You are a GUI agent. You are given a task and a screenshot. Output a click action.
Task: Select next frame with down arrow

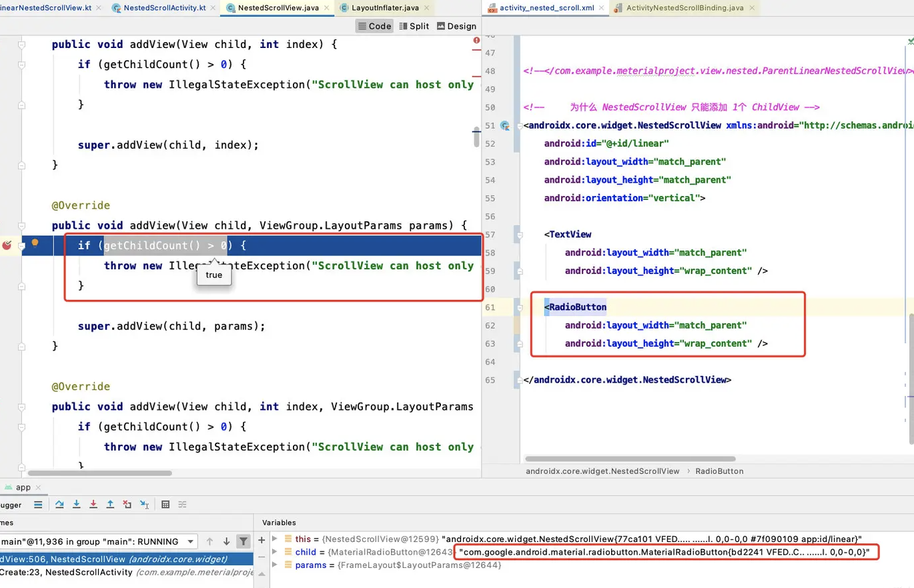[x=226, y=541]
